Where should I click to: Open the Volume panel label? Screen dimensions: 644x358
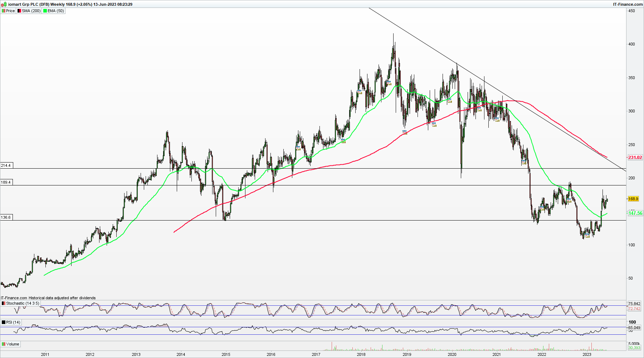[x=13, y=344]
